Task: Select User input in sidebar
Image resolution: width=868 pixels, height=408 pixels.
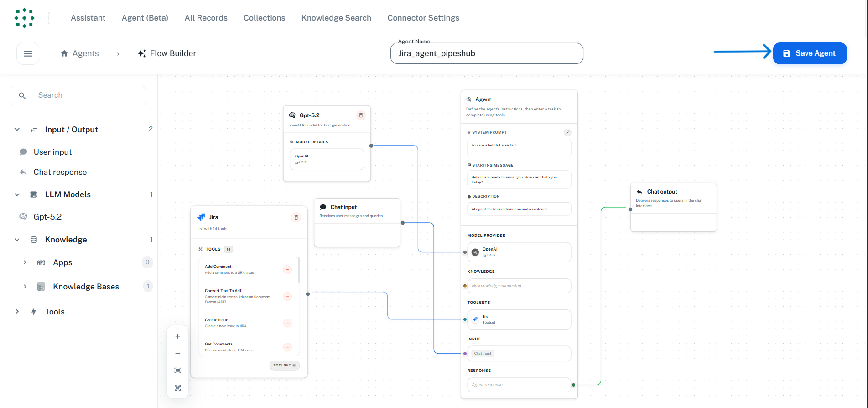Action: click(52, 152)
